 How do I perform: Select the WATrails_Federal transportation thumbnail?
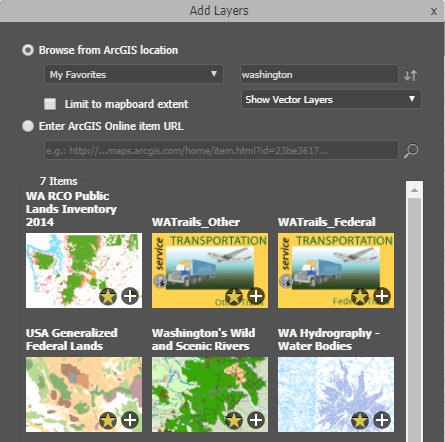(336, 270)
